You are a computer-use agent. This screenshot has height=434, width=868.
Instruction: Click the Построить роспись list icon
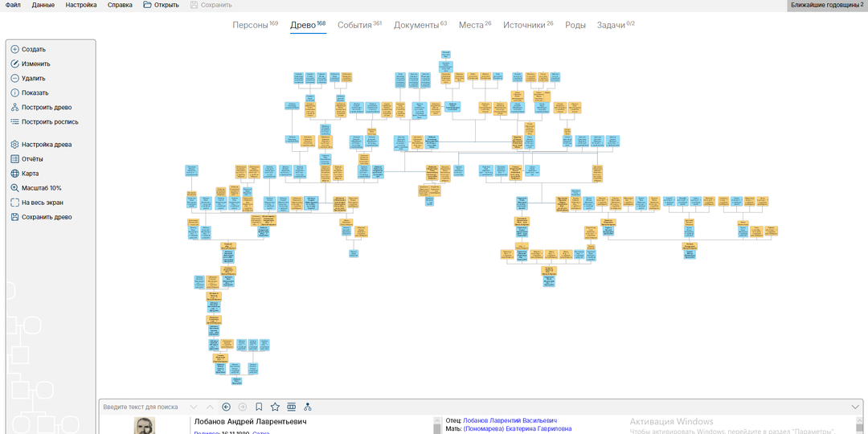(x=15, y=122)
